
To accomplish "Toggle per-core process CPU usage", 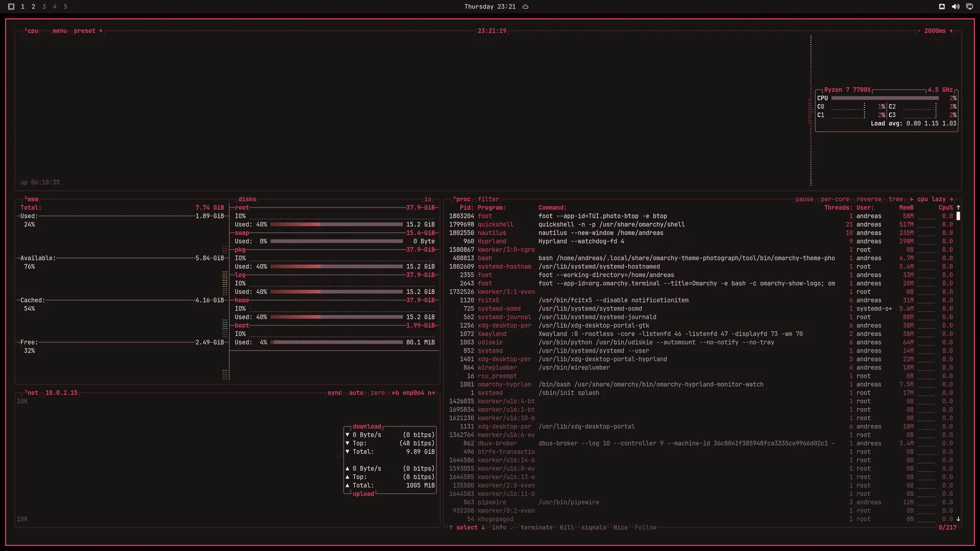I will tap(835, 199).
